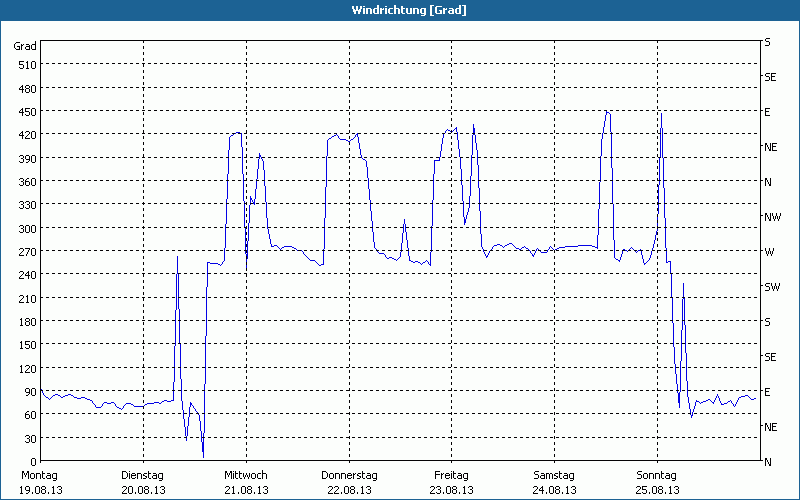This screenshot has height=500, width=800.
Task: Click the 90 y-axis value label
Action: click(28, 392)
